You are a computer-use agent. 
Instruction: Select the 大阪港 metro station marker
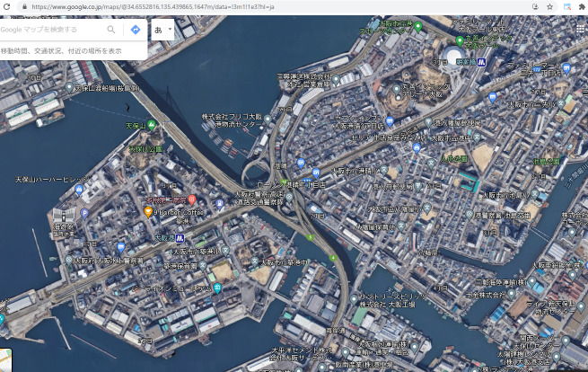pos(180,238)
